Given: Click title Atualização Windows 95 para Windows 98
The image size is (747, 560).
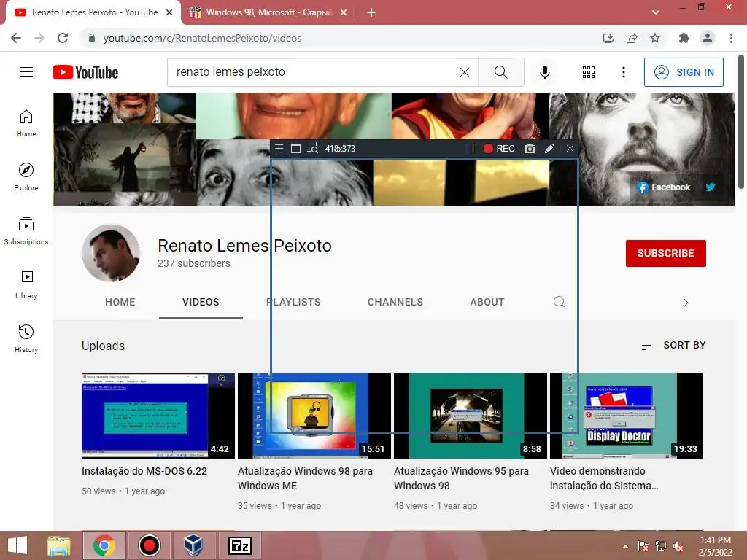Looking at the screenshot, I should (x=461, y=478).
